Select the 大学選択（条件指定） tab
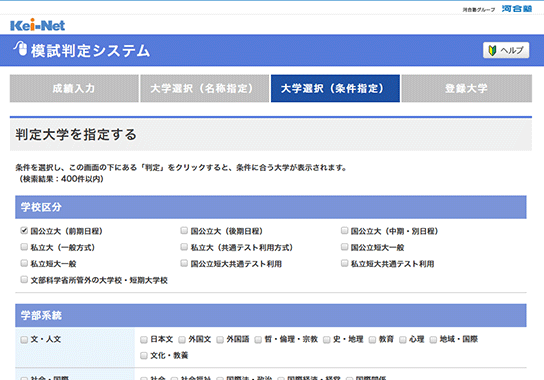The image size is (544, 380). coord(335,88)
